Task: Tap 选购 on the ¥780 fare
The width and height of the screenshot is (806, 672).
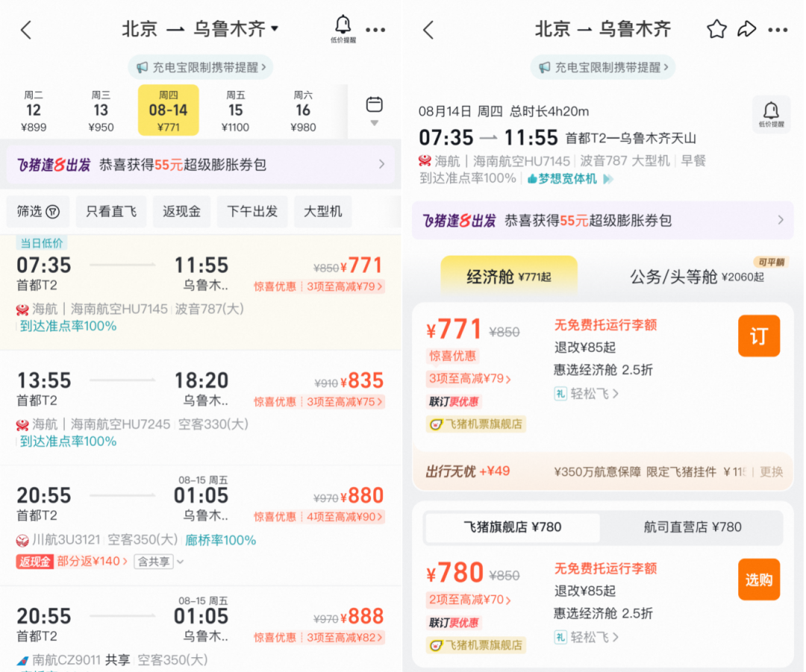Action: (x=759, y=580)
